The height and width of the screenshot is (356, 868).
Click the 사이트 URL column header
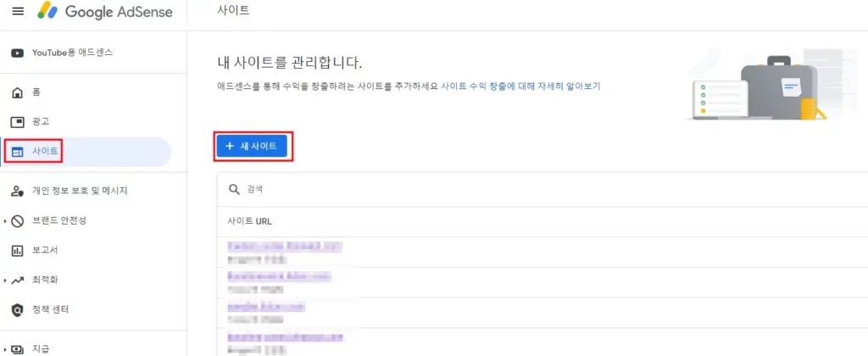point(250,221)
